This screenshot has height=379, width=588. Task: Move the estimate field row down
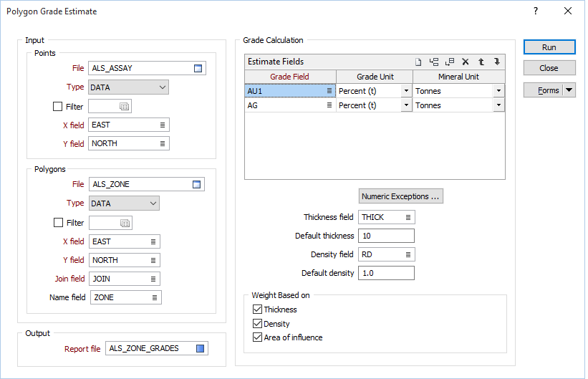pyautogui.click(x=497, y=62)
